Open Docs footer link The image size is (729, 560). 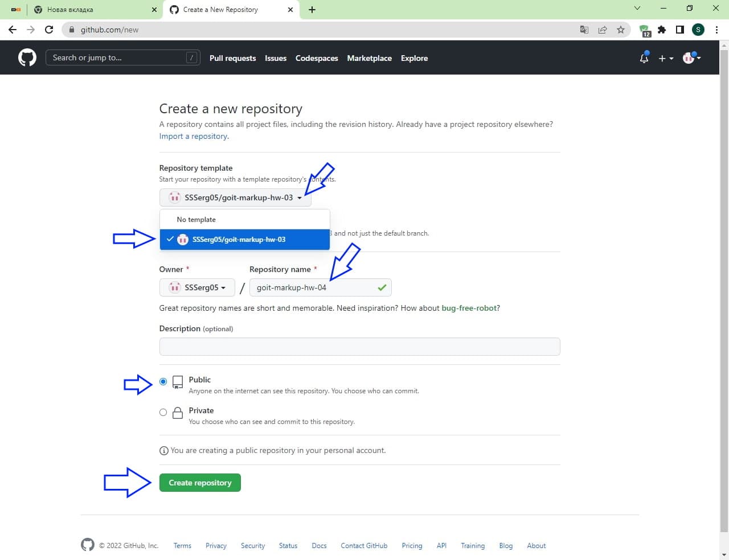coord(319,545)
